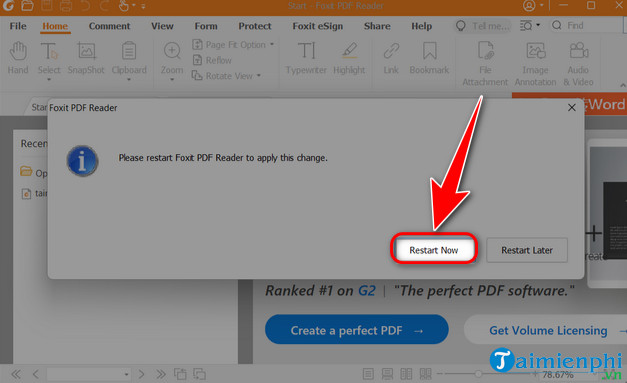
Task: Open Audio & Video tool
Action: tap(578, 64)
